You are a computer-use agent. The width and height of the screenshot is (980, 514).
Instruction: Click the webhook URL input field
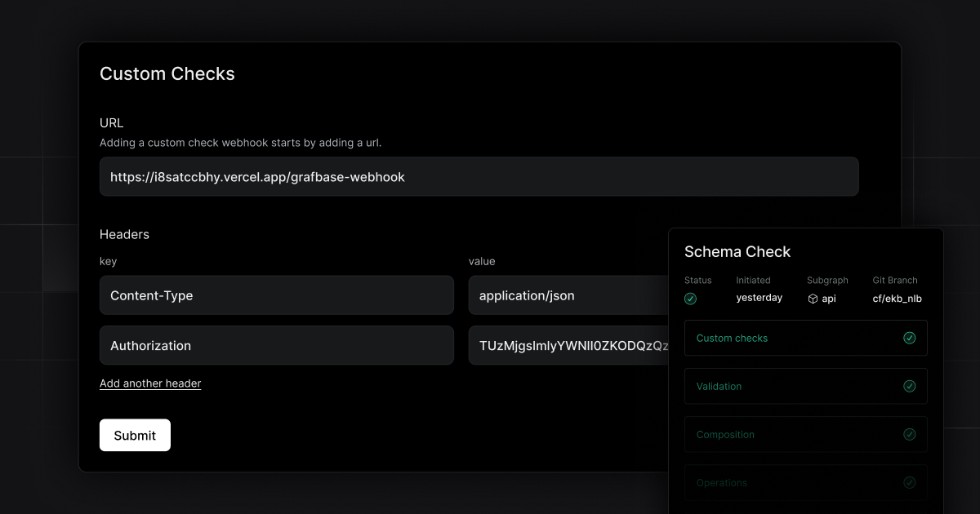click(479, 176)
